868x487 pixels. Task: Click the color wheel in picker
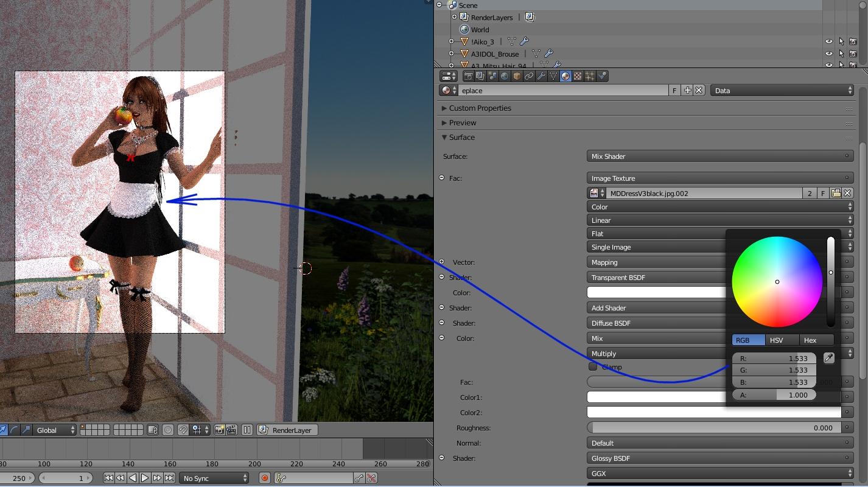[777, 282]
